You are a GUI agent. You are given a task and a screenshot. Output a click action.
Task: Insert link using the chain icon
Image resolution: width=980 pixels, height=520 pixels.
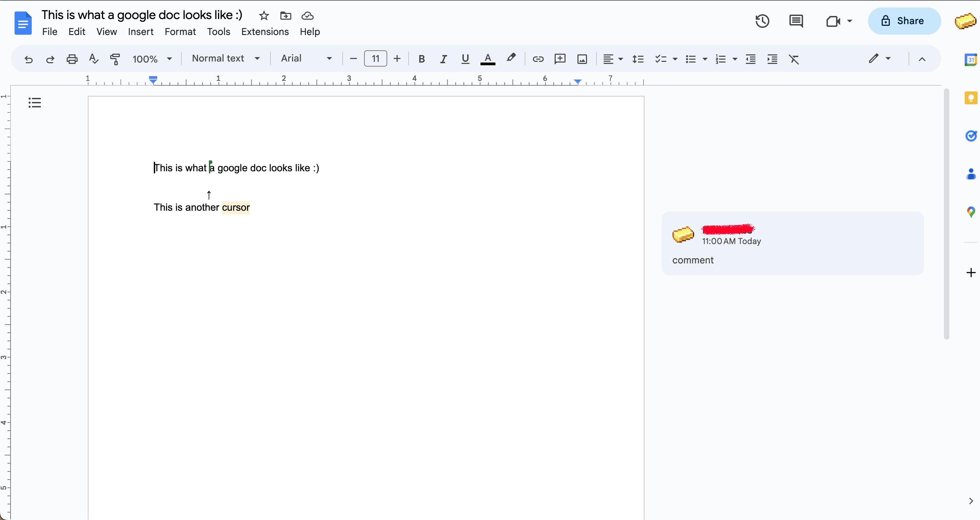tap(538, 59)
